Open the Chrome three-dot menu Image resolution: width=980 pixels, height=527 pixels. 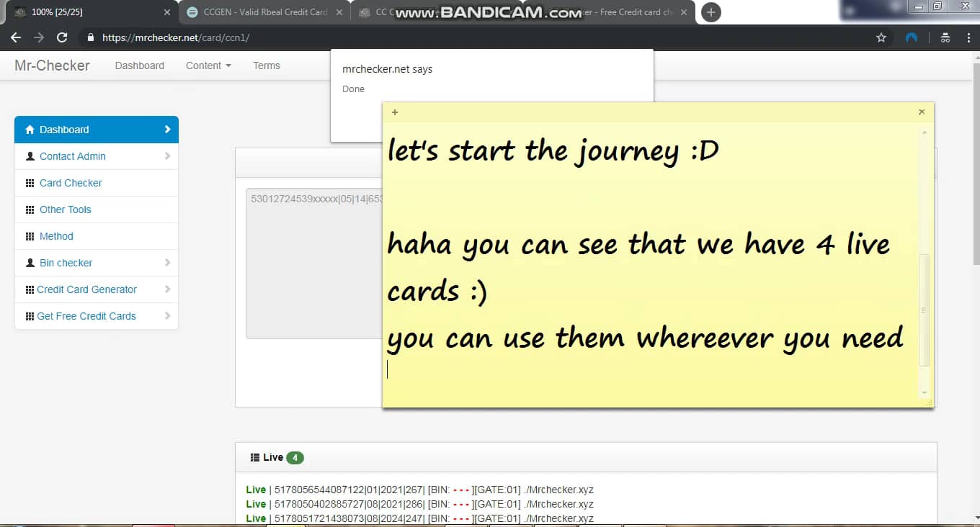click(x=967, y=37)
